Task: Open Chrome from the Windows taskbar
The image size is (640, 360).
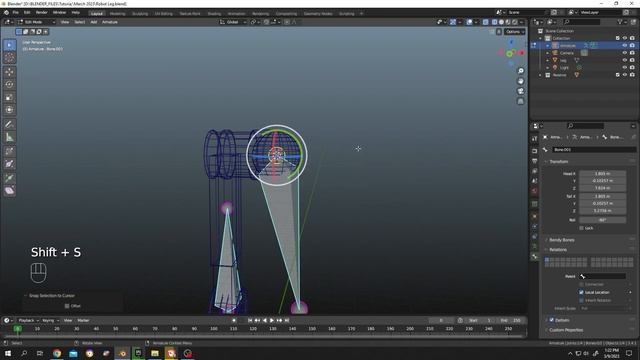Action: pyautogui.click(x=57, y=353)
